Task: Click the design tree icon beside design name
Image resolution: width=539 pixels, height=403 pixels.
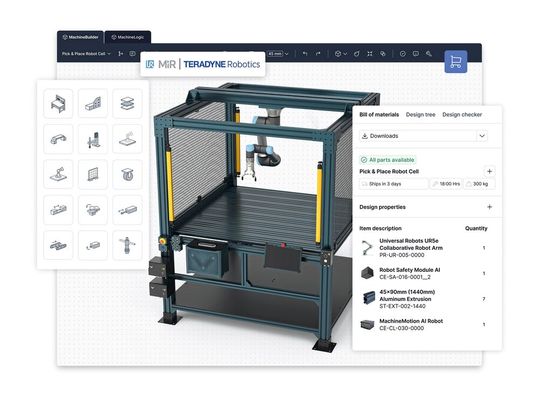Action: click(x=120, y=54)
